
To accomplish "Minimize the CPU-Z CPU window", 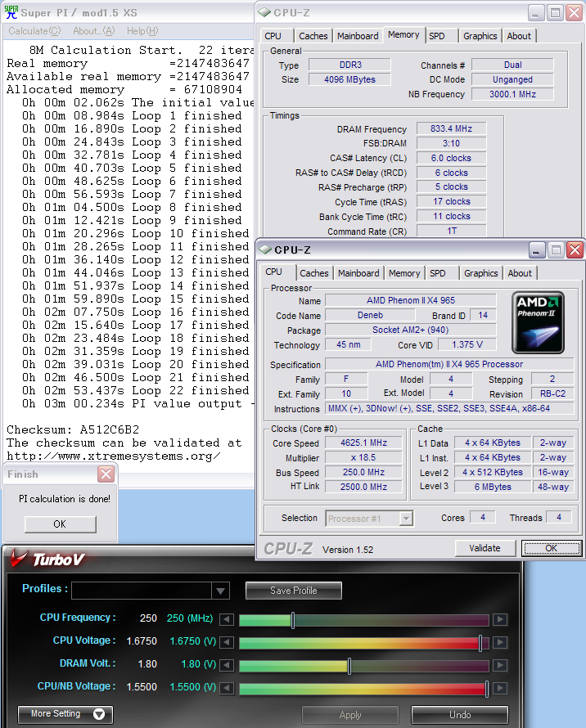I will coord(536,250).
